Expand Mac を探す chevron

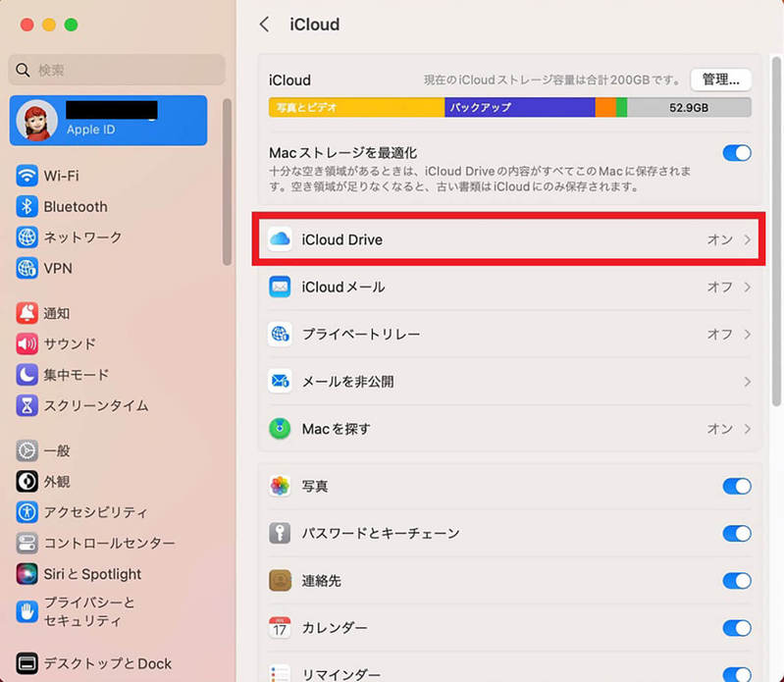[747, 429]
